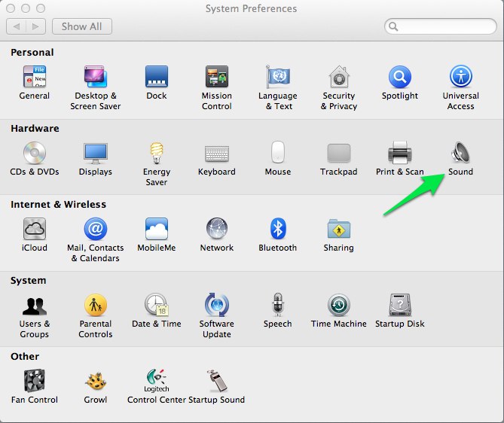This screenshot has width=504, height=423.
Task: Click the magnifying glass in search field
Action: (393, 26)
